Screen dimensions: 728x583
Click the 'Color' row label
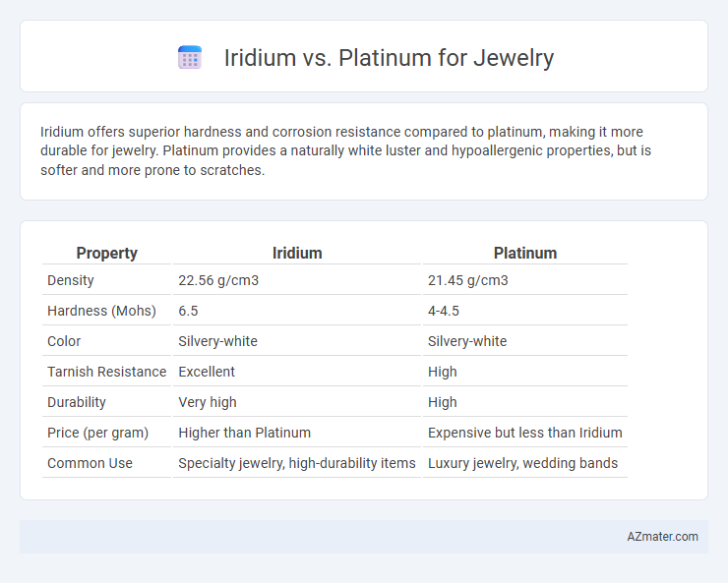click(64, 341)
